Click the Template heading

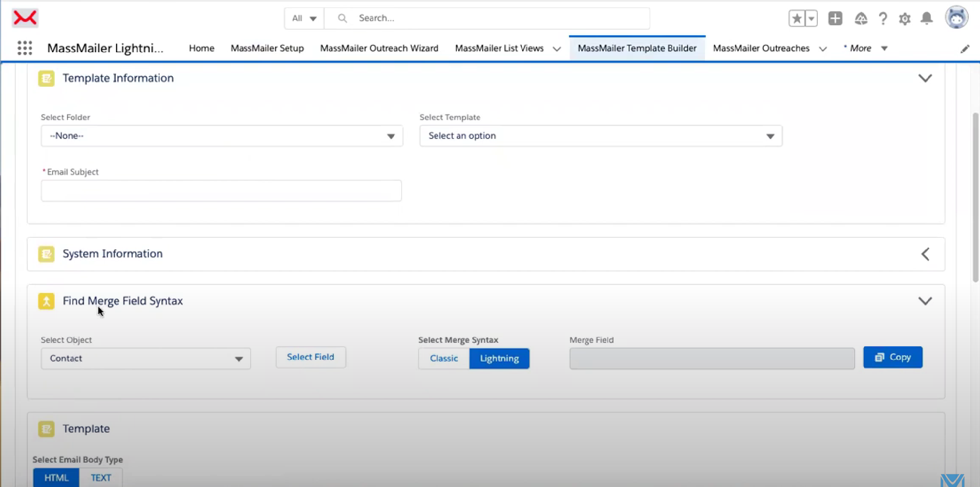[86, 429]
